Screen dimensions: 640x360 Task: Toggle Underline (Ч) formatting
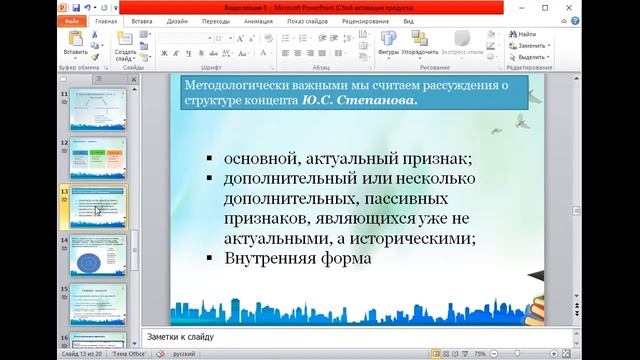point(189,53)
